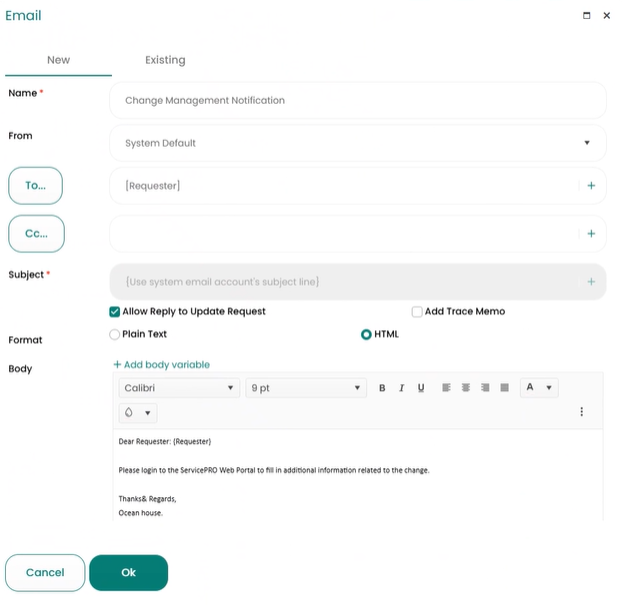Open the 9 pt font size dropdown
The width and height of the screenshot is (622, 605).
pyautogui.click(x=305, y=388)
